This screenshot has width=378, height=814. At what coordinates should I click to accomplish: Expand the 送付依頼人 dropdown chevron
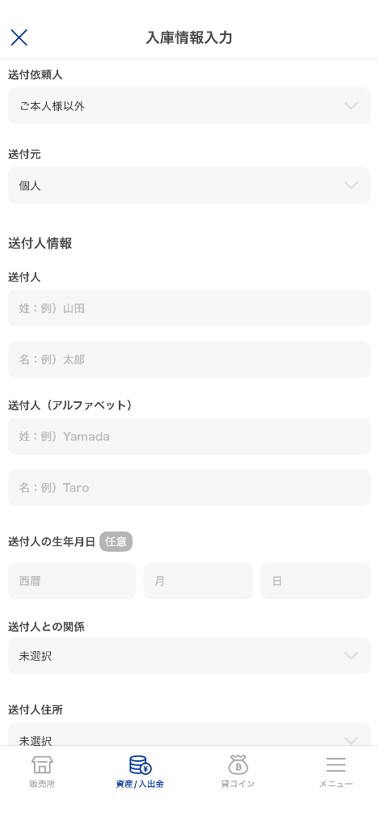coord(351,106)
